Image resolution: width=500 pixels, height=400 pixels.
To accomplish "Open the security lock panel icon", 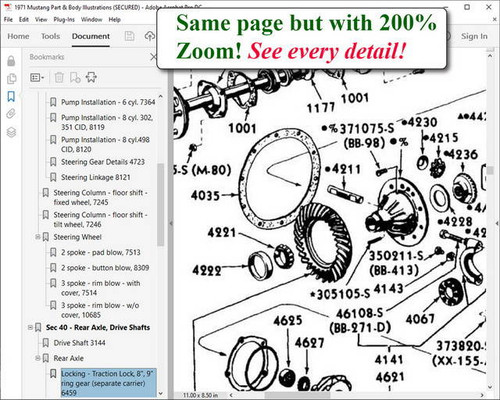I will click(x=11, y=61).
